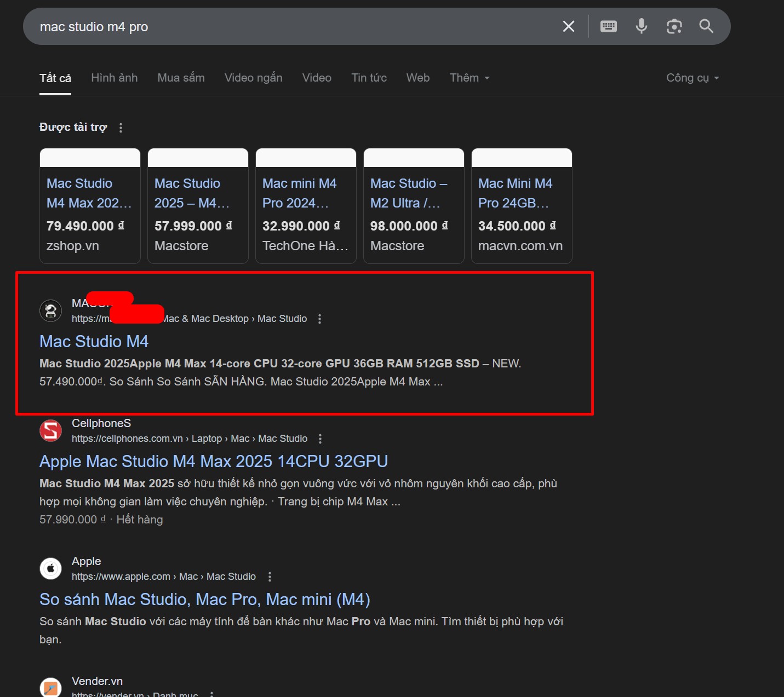Screen dimensions: 784x697
Task: Switch to the Tin tức tab
Action: click(369, 78)
